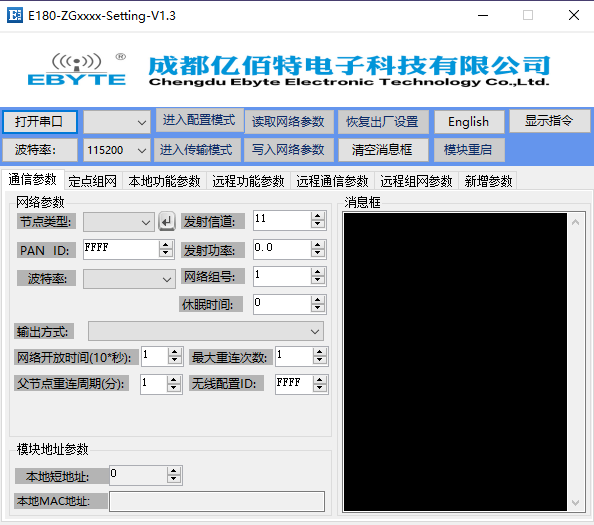Decrease 发射信道 value with down arrow
Screen dimensions: 594x525
pyautogui.click(x=318, y=224)
